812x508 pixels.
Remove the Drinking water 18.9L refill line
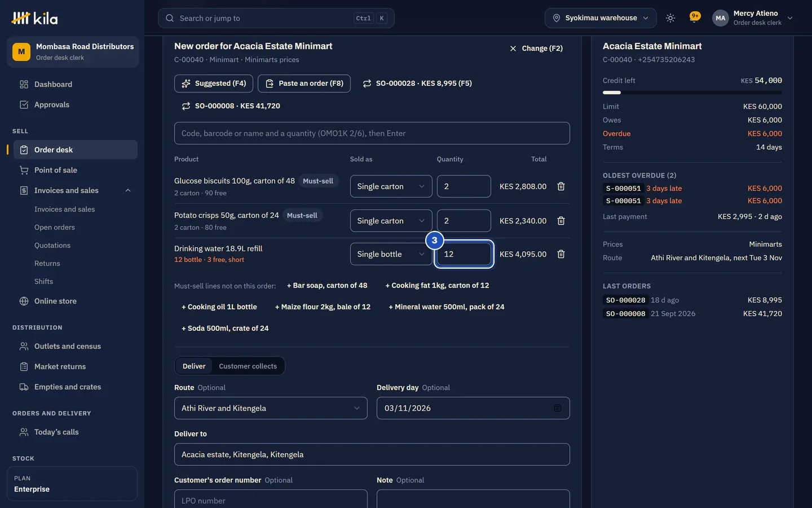(x=561, y=254)
